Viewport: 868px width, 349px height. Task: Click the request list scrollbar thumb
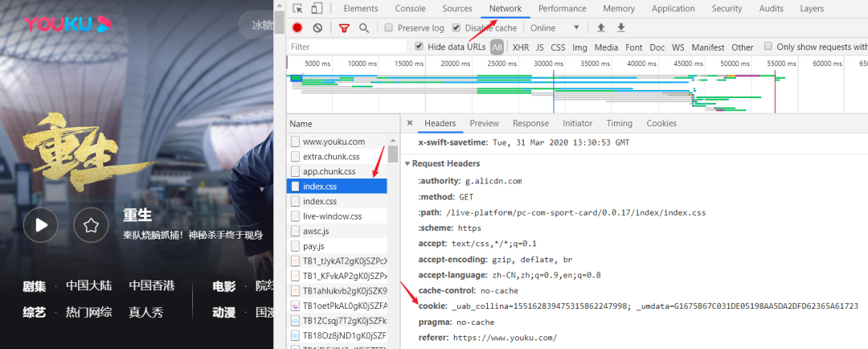tap(393, 154)
